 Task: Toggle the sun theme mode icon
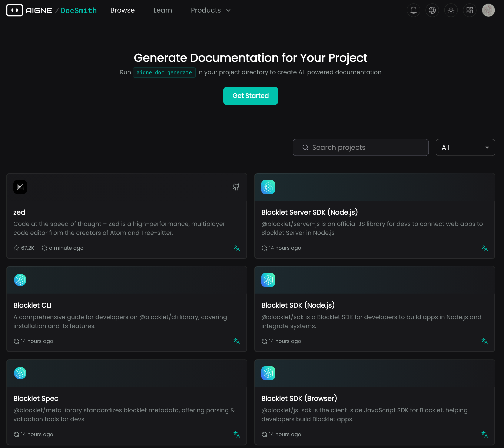(x=451, y=10)
